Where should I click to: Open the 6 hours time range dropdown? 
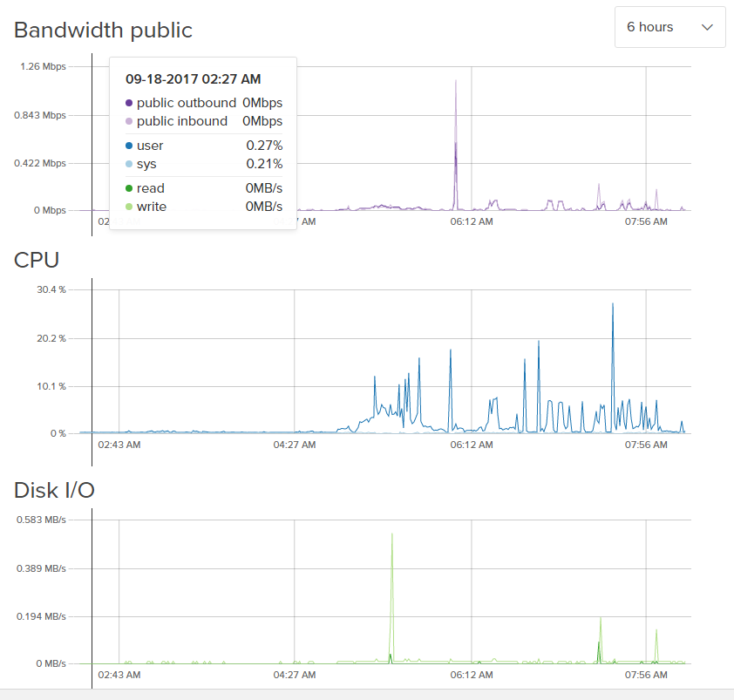[669, 27]
